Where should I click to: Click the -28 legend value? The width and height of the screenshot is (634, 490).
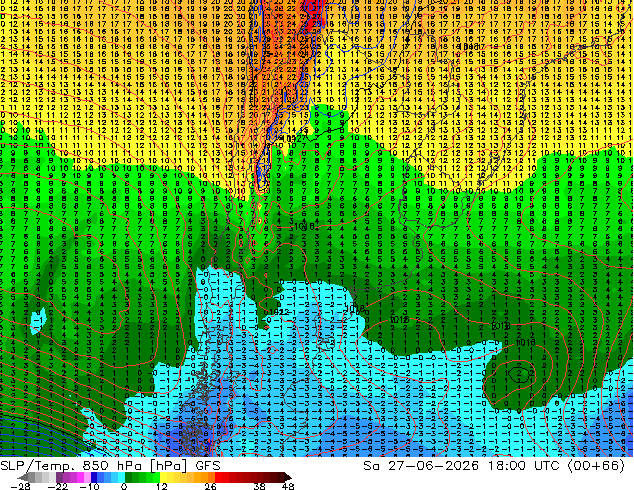point(20,486)
